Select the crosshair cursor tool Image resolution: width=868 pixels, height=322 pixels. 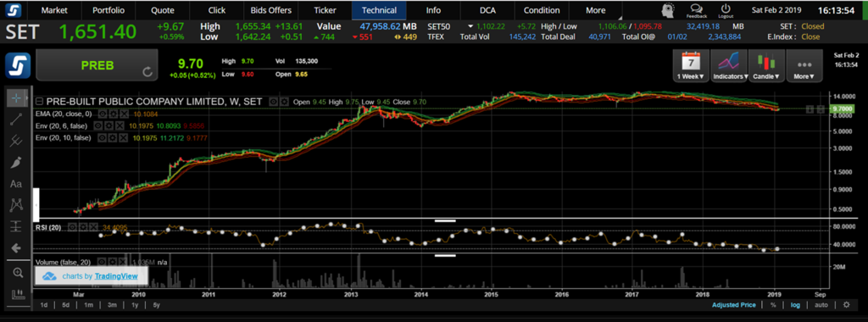(16, 98)
